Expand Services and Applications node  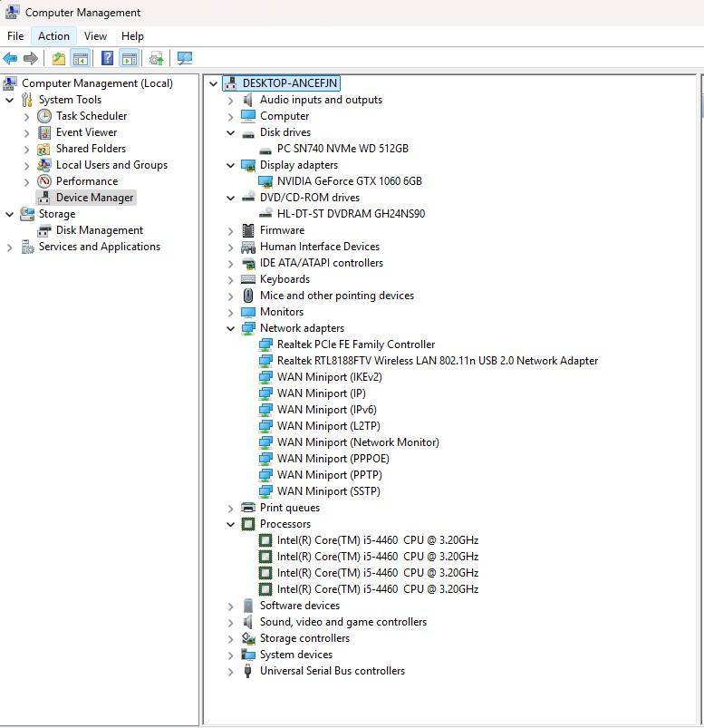click(10, 247)
